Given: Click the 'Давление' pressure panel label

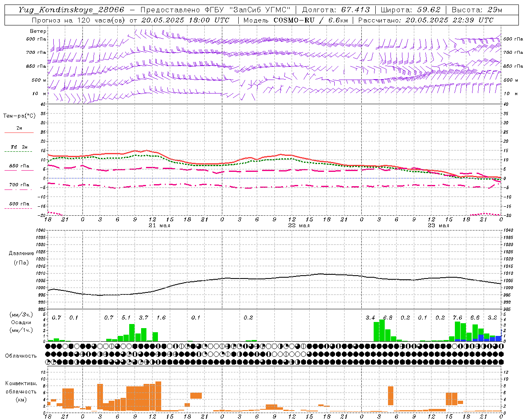Looking at the screenshot, I should click(21, 253).
